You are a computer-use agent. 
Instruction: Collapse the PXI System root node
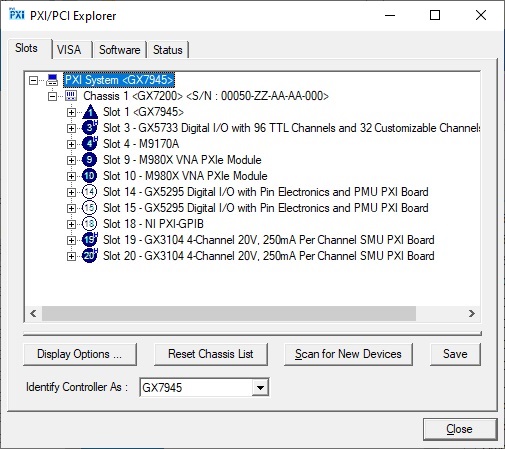tap(33, 80)
